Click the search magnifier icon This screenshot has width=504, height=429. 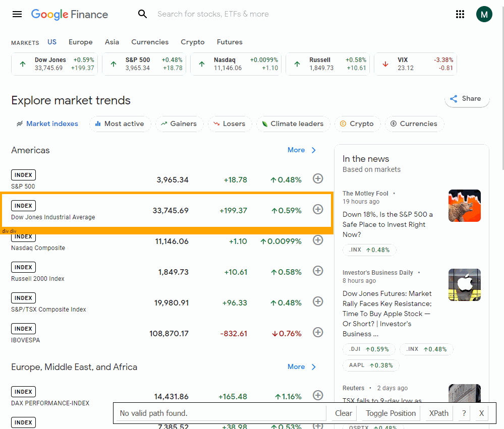[x=143, y=14]
